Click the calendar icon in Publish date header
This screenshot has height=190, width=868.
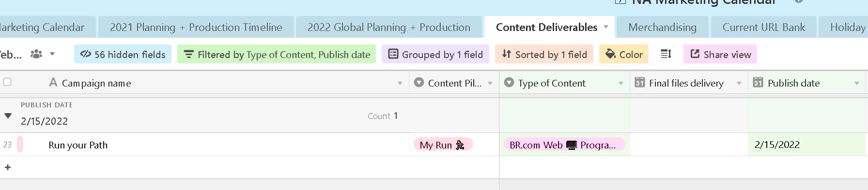click(758, 83)
